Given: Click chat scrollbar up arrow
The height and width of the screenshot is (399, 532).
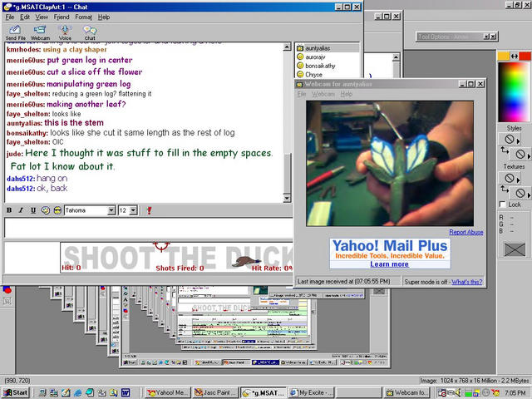Looking at the screenshot, I should point(287,47).
